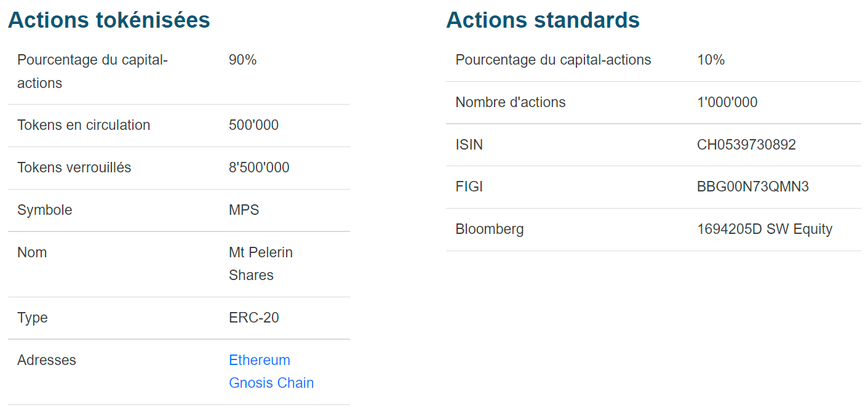Click the Adresses row label
The image size is (868, 413).
[x=47, y=360]
